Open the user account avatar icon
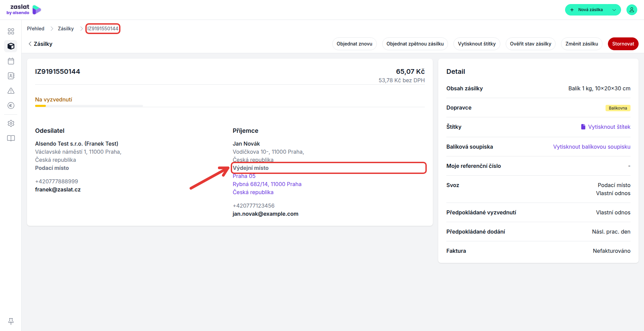This screenshot has width=644, height=331. (632, 10)
